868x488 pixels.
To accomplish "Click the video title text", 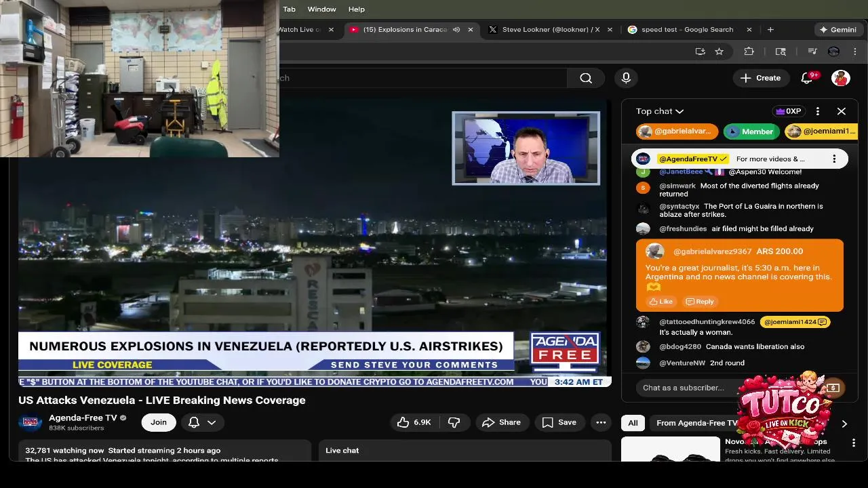I will click(x=162, y=400).
